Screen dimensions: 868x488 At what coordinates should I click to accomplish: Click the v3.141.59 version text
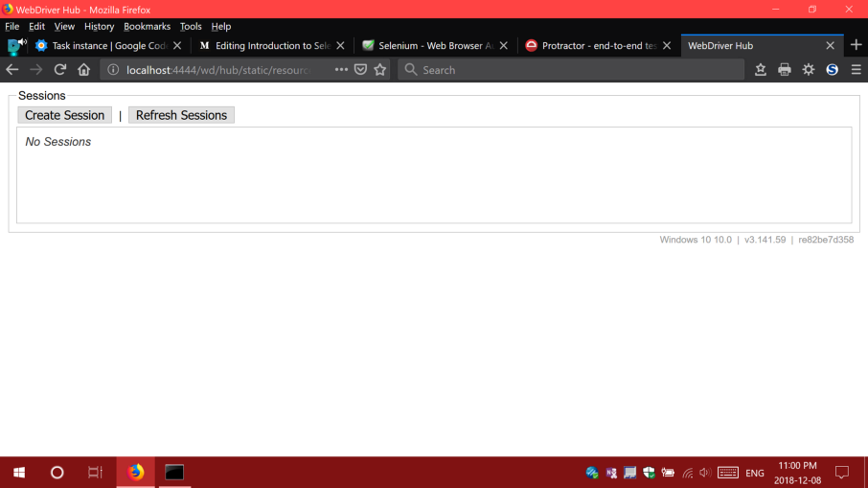click(765, 240)
